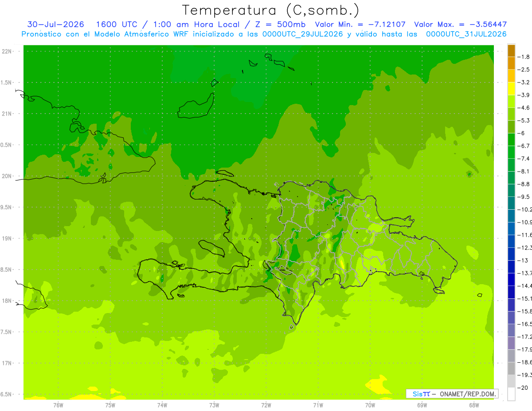Click the '-13' colorbar value
Viewport: 532px width, 411px height.
[x=523, y=260]
